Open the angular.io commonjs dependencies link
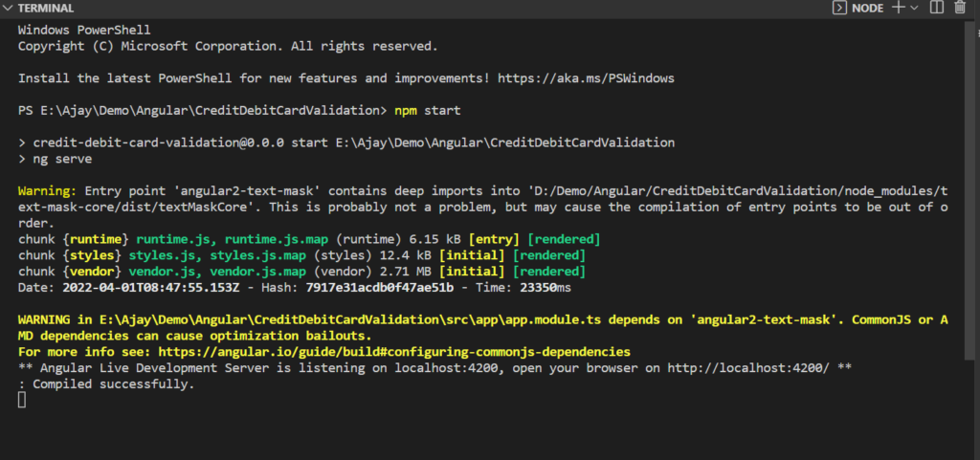Screen dimensions: 980x460 (x=393, y=351)
